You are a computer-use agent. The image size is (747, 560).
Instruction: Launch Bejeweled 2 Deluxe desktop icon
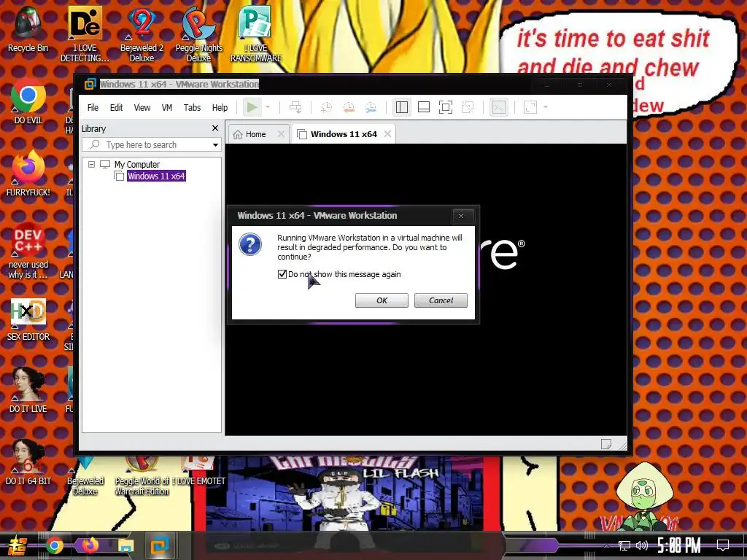point(142,34)
